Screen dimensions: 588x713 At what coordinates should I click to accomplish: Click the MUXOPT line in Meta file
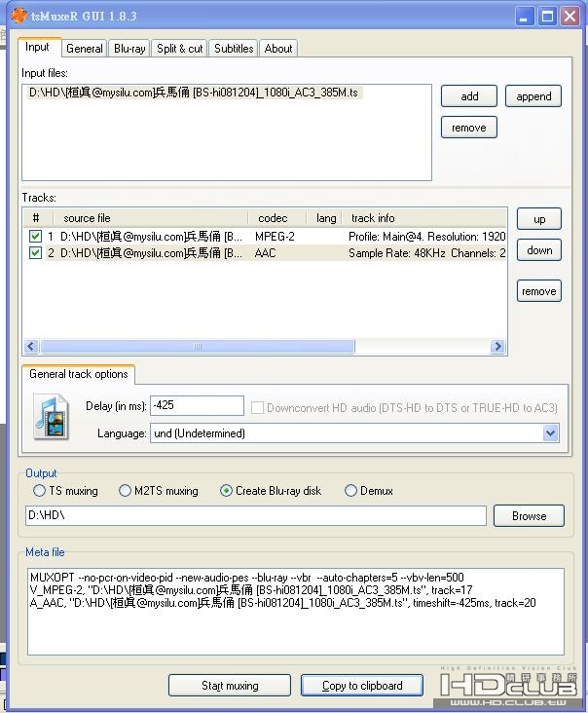[246, 578]
